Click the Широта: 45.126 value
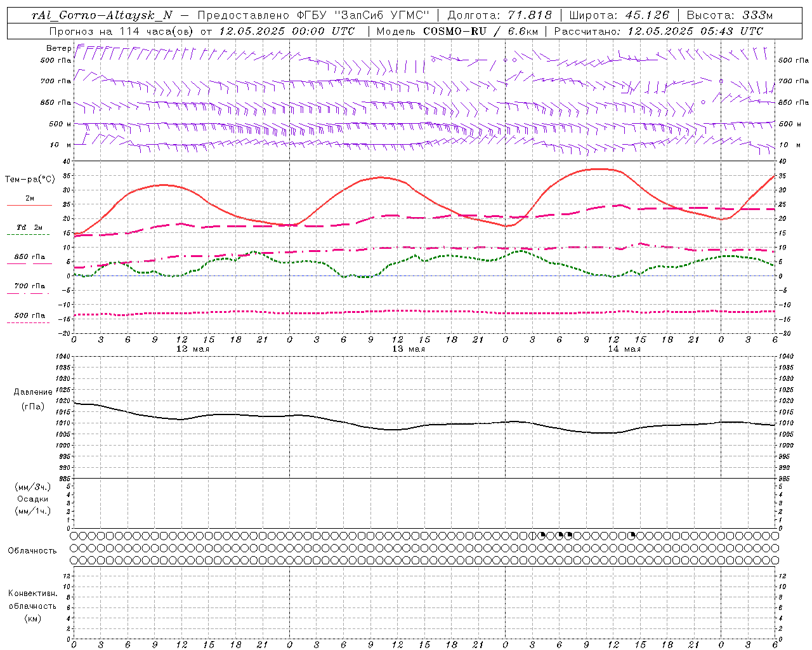This screenshot has width=812, height=650. [619, 16]
